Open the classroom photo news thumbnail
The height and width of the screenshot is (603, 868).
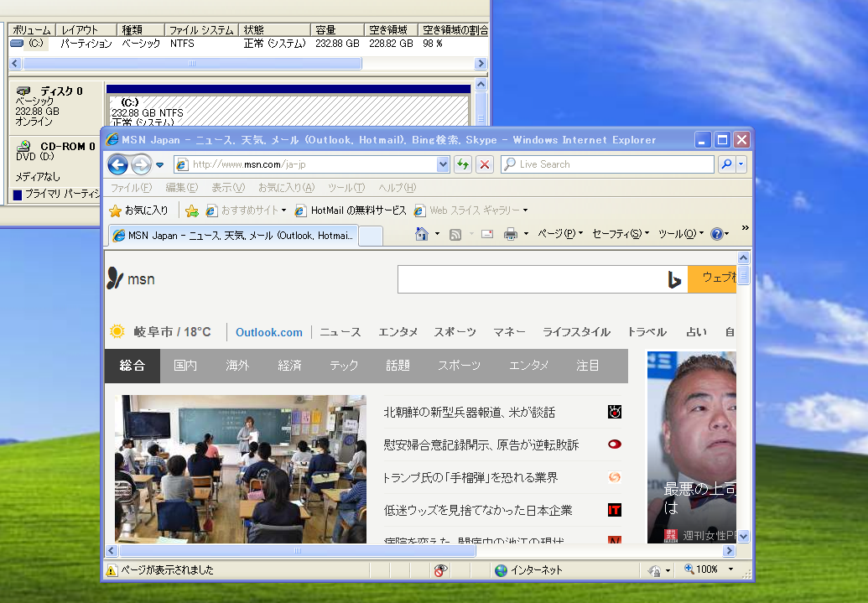coord(241,469)
